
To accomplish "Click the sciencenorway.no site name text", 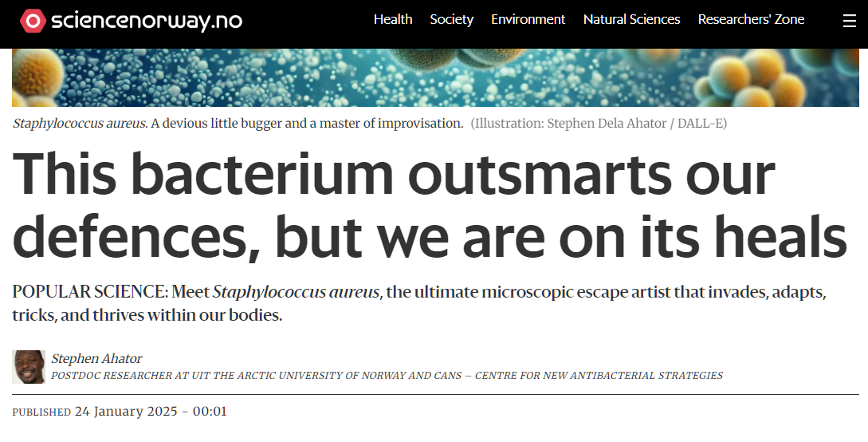I will (147, 21).
